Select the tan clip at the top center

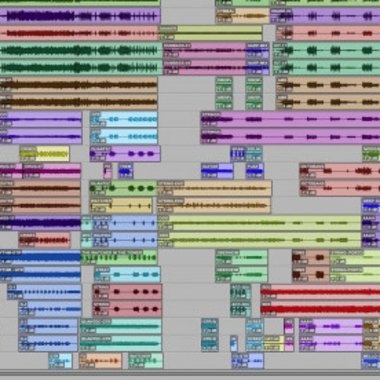[242, 16]
